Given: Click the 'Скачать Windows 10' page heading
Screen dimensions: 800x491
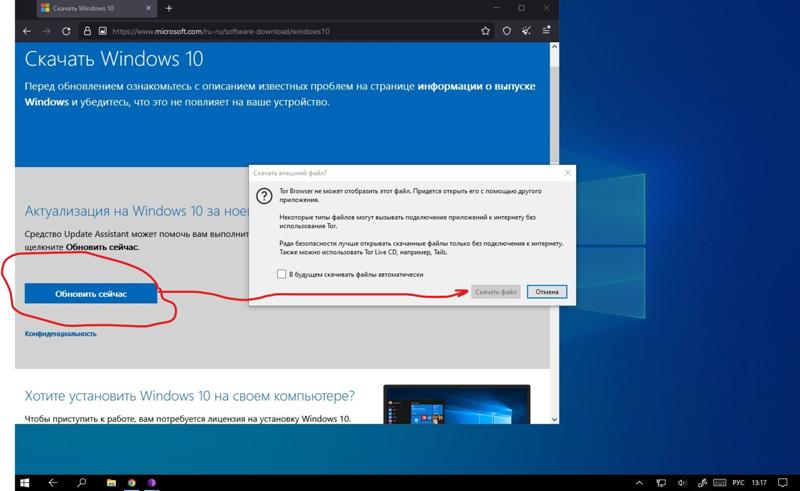Looking at the screenshot, I should 114,59.
